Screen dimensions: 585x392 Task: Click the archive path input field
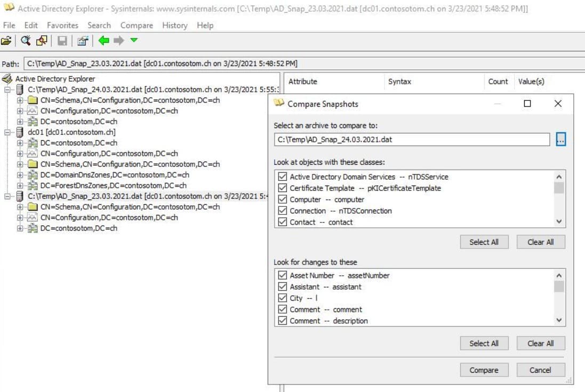[412, 140]
